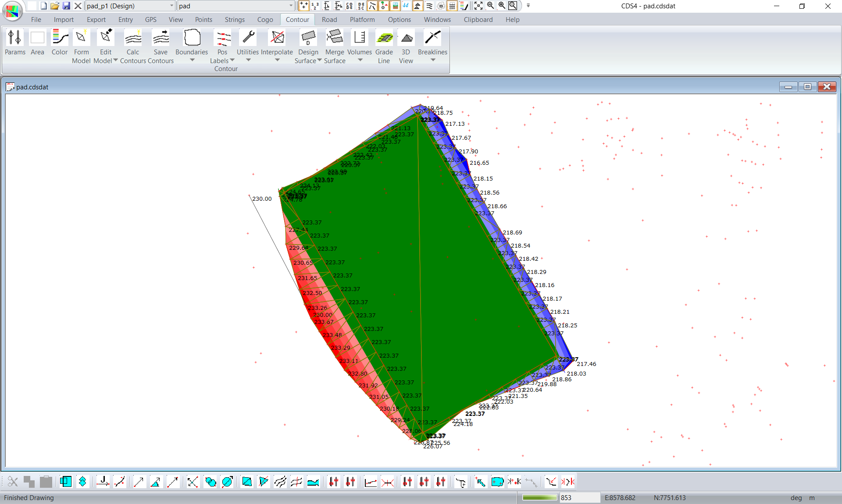Image resolution: width=842 pixels, height=504 pixels.
Task: Click the green progress bar in status bar
Action: 539,497
